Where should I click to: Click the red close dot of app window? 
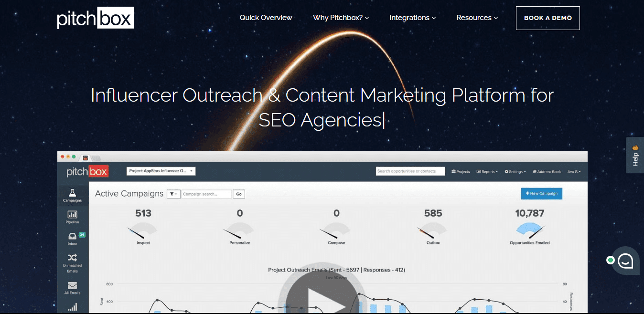(x=63, y=157)
